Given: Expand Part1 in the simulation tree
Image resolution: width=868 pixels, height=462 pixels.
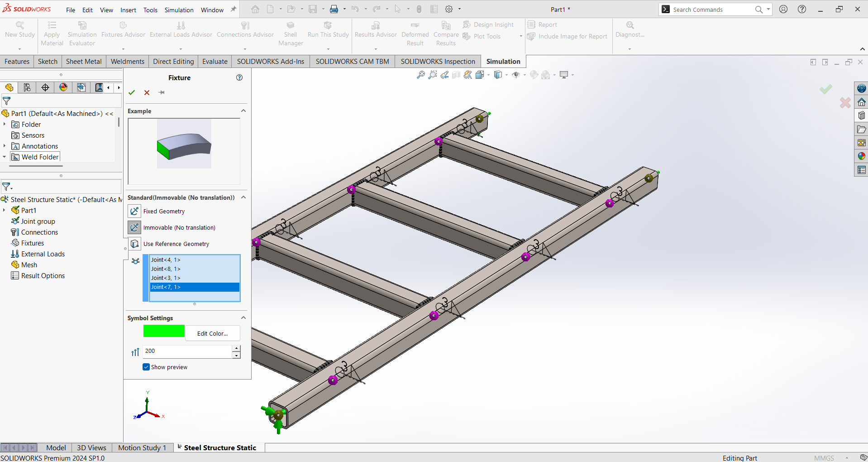Looking at the screenshot, I should [x=5, y=210].
